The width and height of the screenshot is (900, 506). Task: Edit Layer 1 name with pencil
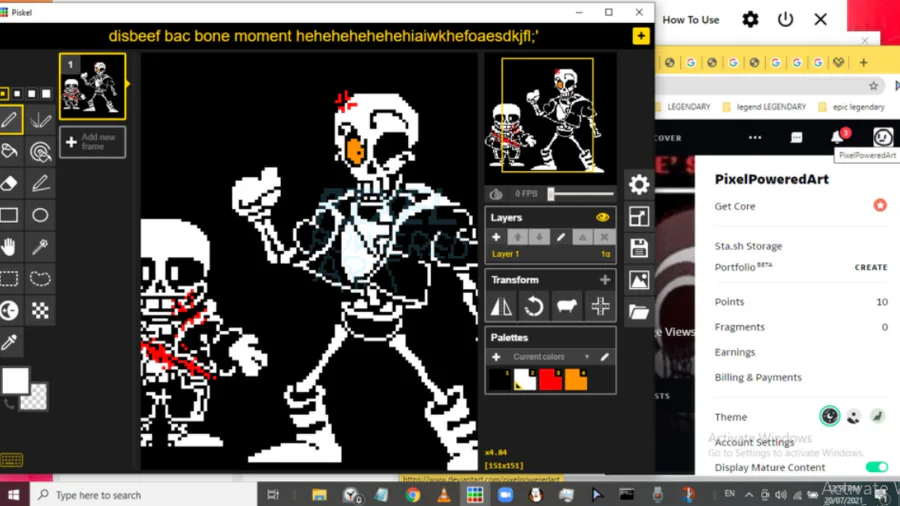pos(561,237)
